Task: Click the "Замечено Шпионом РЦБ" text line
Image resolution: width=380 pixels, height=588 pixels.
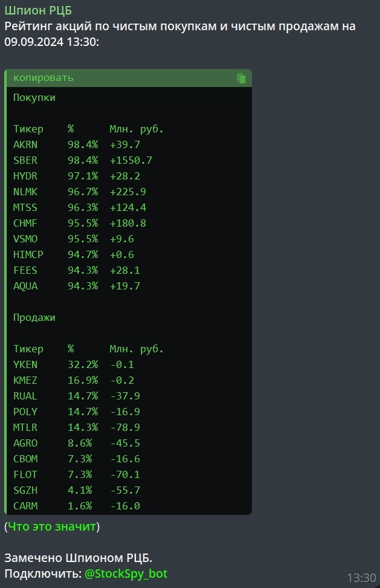Action: (x=79, y=558)
